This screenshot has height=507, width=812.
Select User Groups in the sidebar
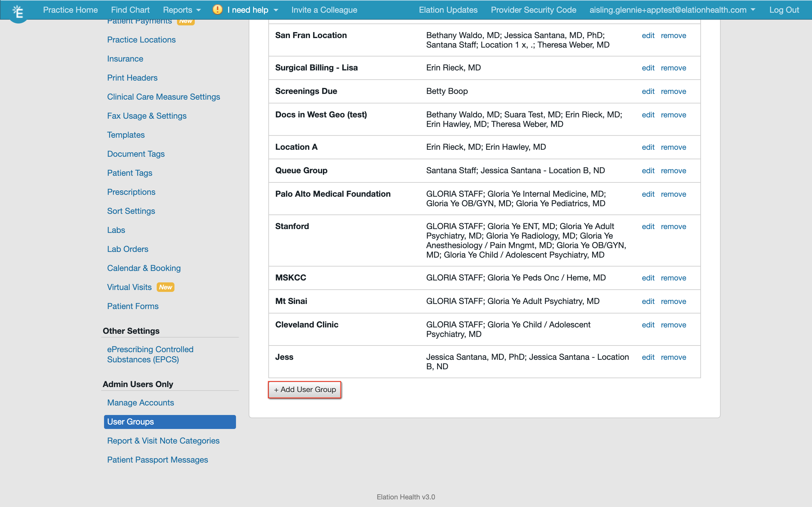click(130, 421)
